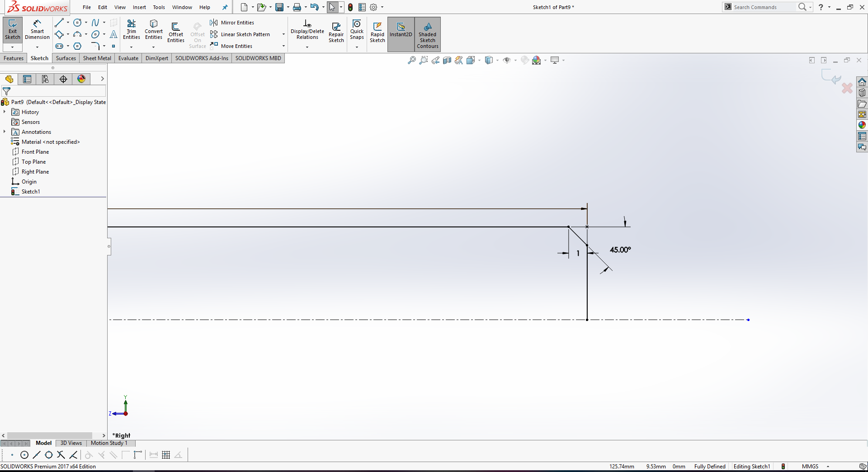Open the ConfigurationManager tab

tap(45, 79)
